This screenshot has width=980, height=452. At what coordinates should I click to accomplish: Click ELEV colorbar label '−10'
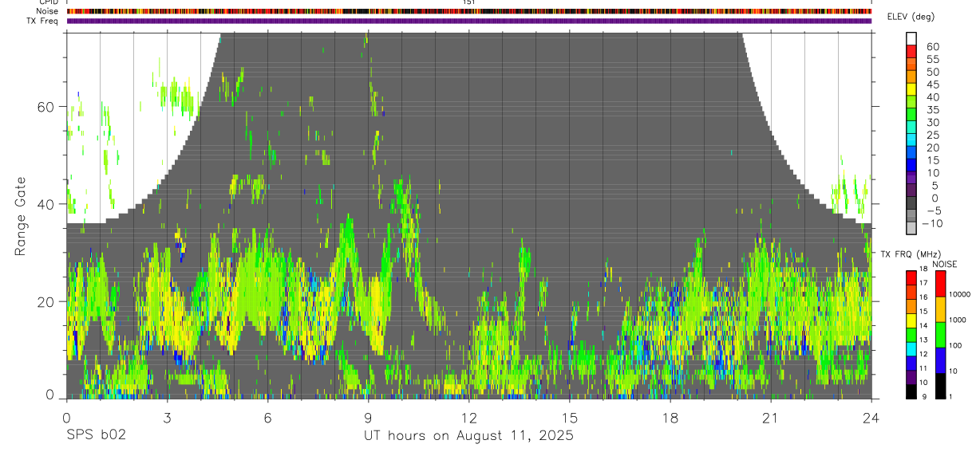[933, 224]
